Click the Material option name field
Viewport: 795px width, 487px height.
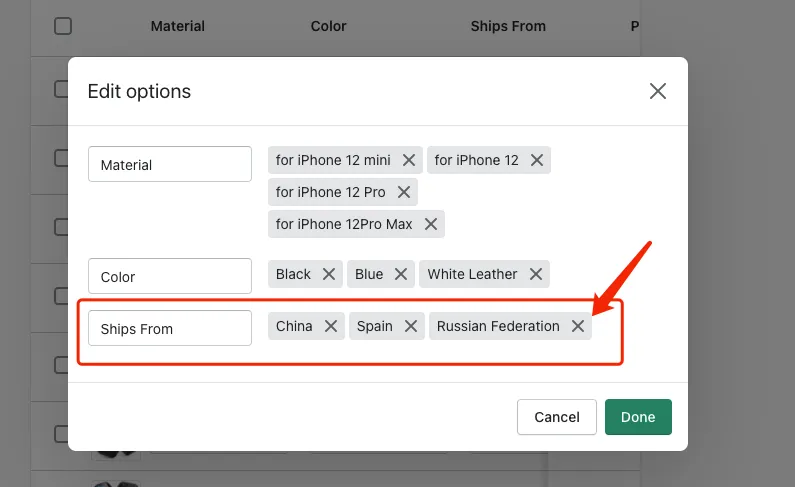tap(170, 164)
